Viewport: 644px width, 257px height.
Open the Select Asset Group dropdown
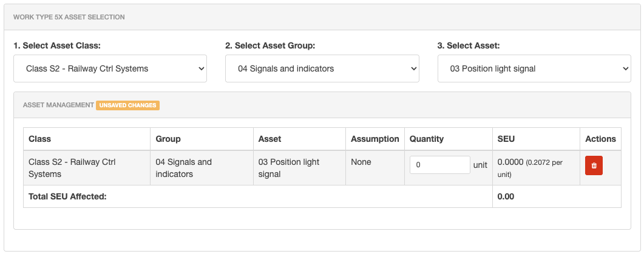(x=322, y=68)
